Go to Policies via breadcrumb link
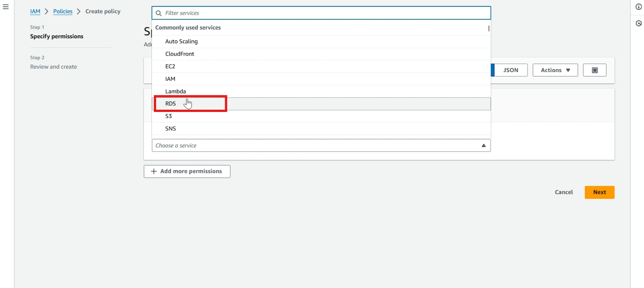This screenshot has width=644, height=288. click(x=63, y=11)
